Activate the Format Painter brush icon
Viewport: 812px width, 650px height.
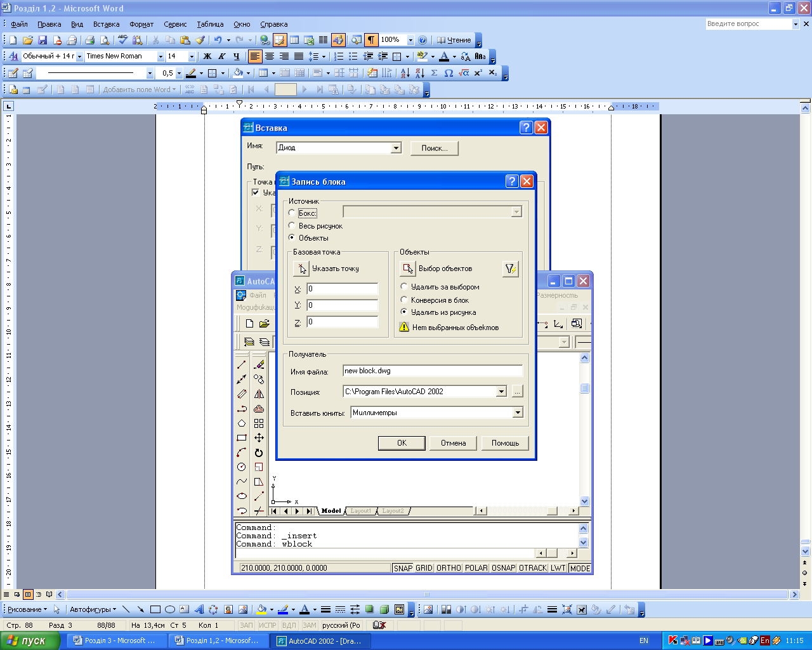coord(200,40)
